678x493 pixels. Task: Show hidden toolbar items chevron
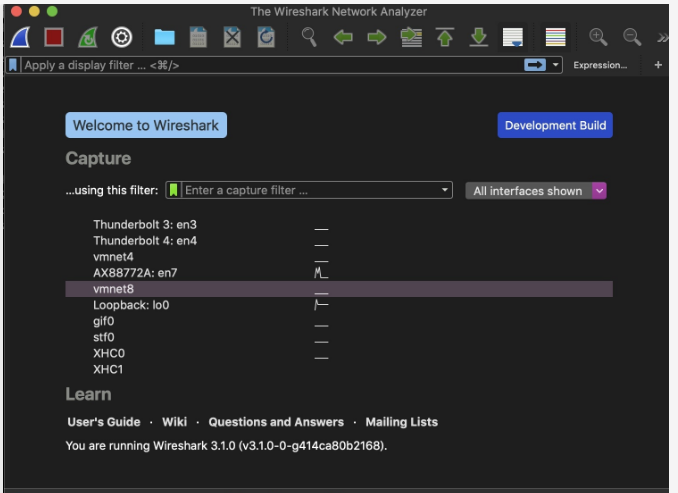662,38
